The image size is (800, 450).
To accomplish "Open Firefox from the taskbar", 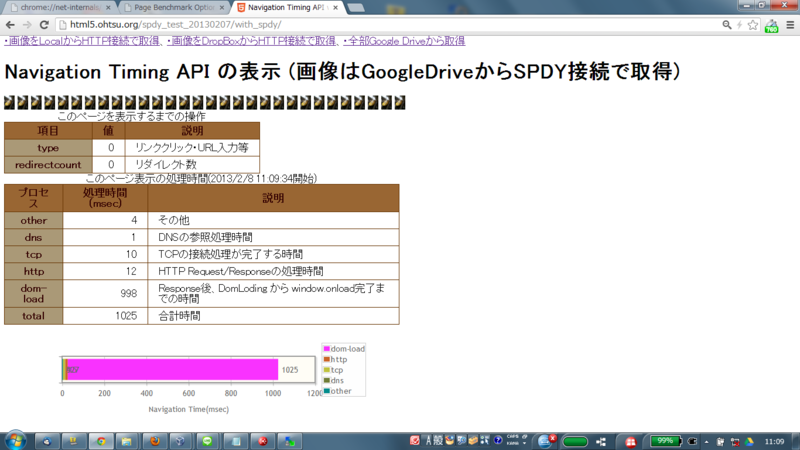I will point(155,441).
